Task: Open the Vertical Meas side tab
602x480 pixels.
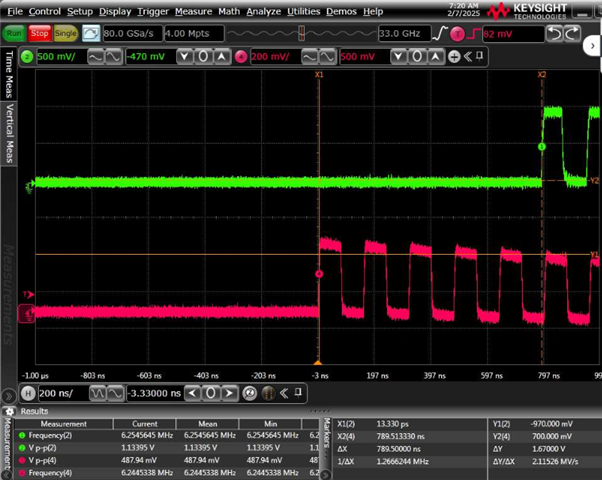Action: [x=8, y=133]
